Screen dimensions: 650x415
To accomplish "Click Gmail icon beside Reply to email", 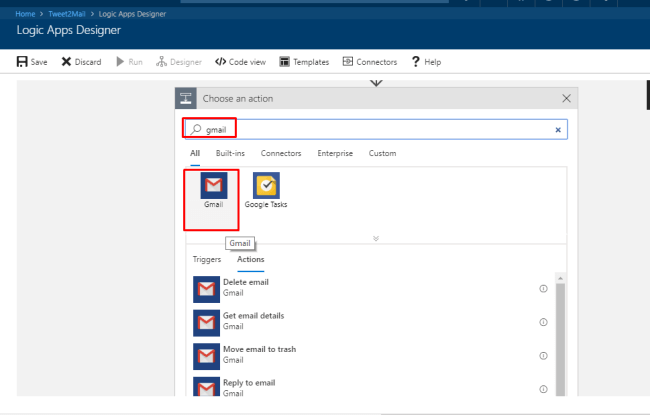I will (x=206, y=386).
